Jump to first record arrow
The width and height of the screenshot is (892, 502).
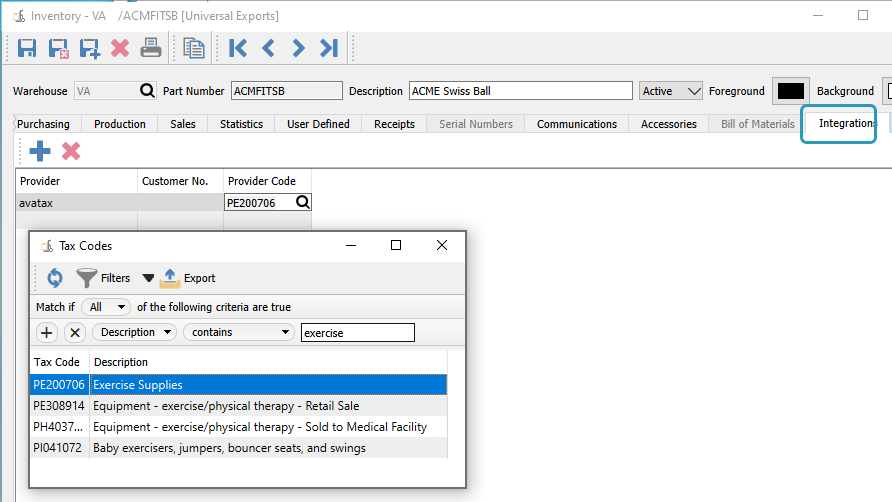click(238, 48)
